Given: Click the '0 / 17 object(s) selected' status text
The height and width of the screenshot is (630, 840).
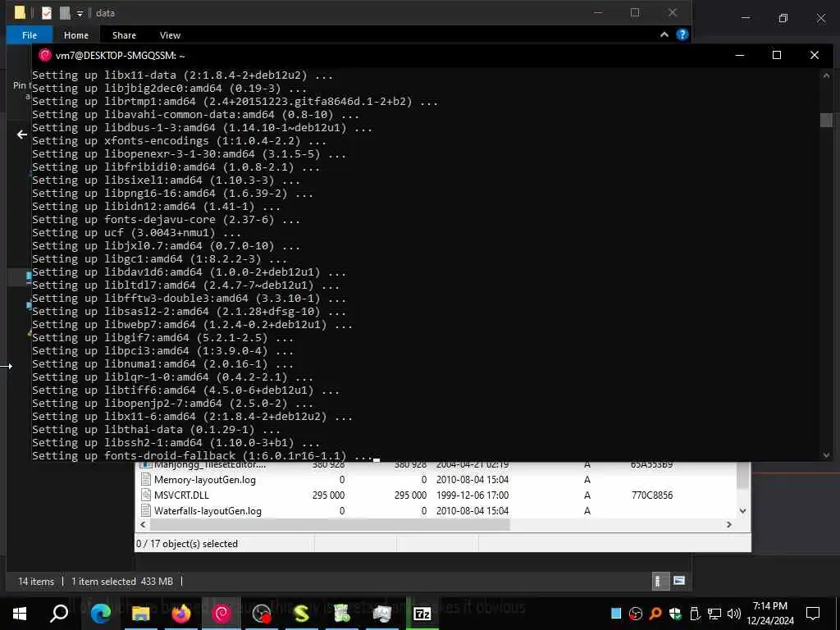Looking at the screenshot, I should click(187, 543).
